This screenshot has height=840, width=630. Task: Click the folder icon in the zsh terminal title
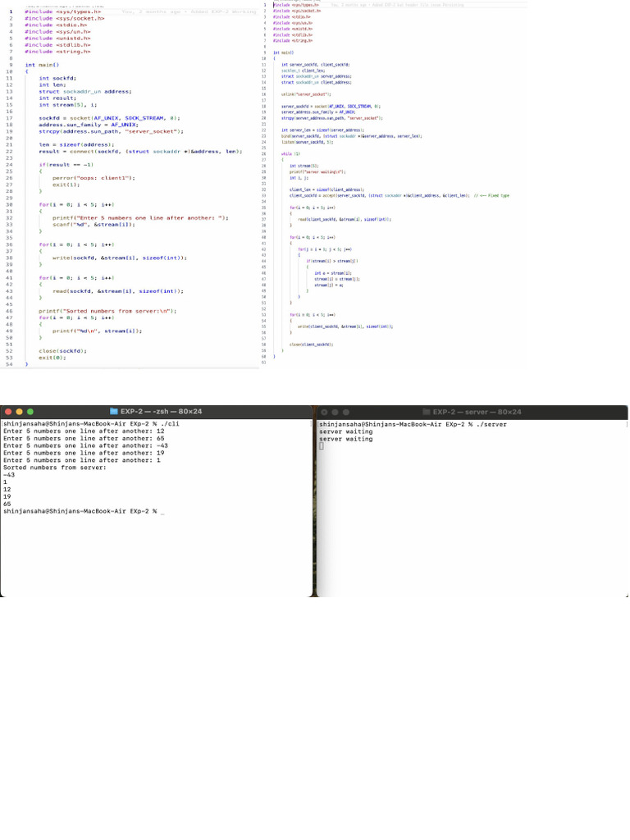pos(114,412)
